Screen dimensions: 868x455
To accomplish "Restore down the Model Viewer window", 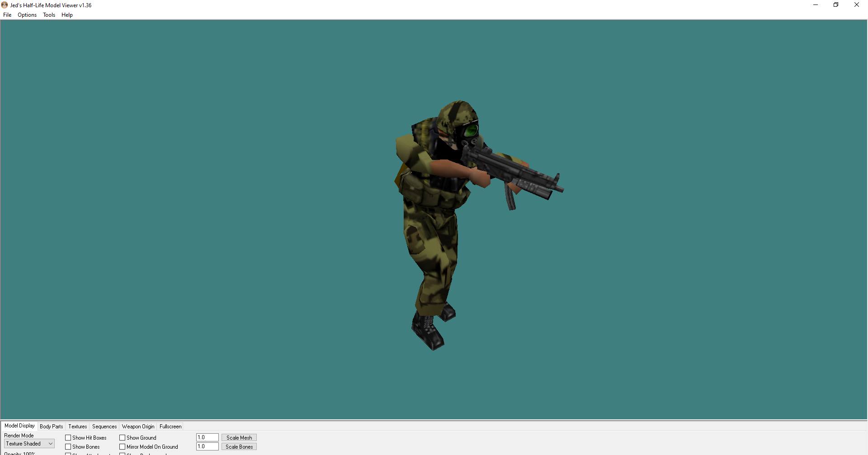I will pyautogui.click(x=836, y=5).
